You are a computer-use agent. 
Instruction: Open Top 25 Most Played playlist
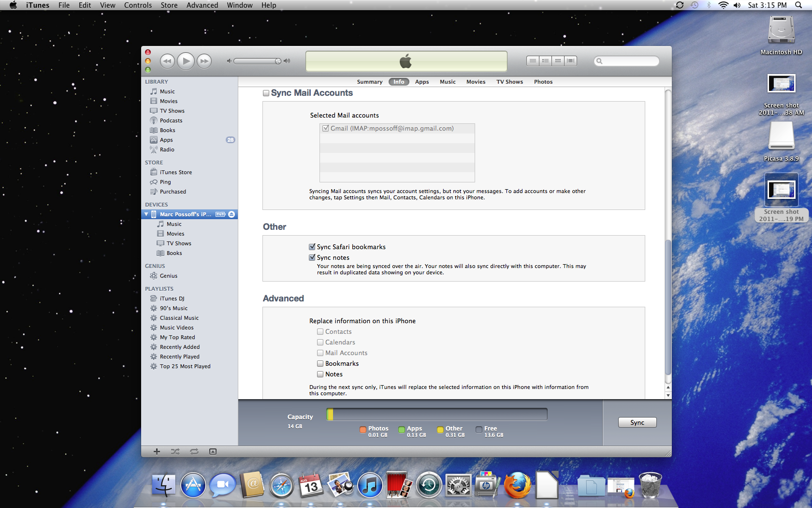[x=185, y=366]
